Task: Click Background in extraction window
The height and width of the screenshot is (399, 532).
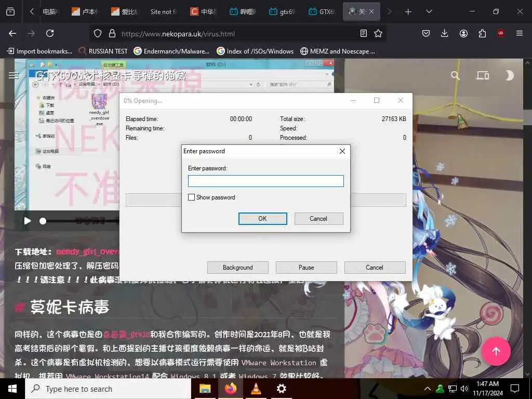Action: [x=237, y=268]
